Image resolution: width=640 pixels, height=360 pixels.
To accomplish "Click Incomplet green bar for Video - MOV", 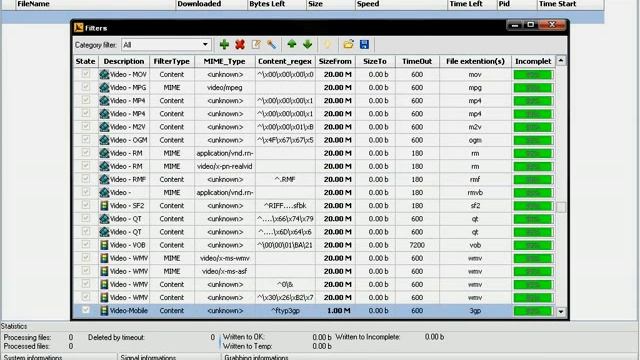I will click(x=533, y=75).
